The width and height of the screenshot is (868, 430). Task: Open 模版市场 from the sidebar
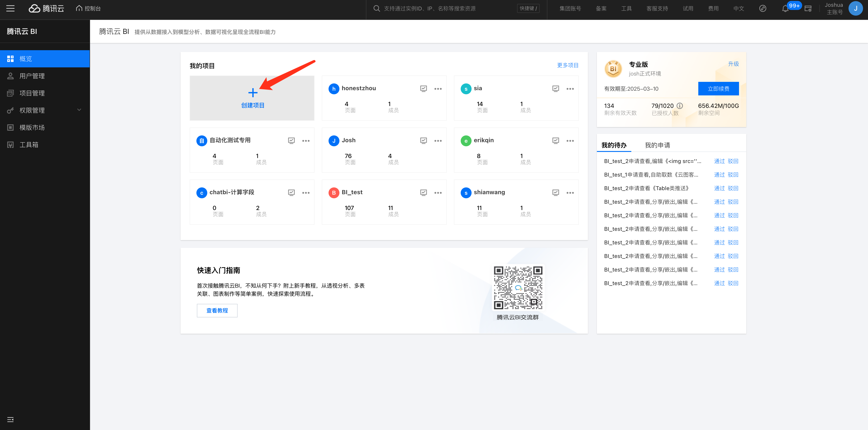click(x=32, y=127)
